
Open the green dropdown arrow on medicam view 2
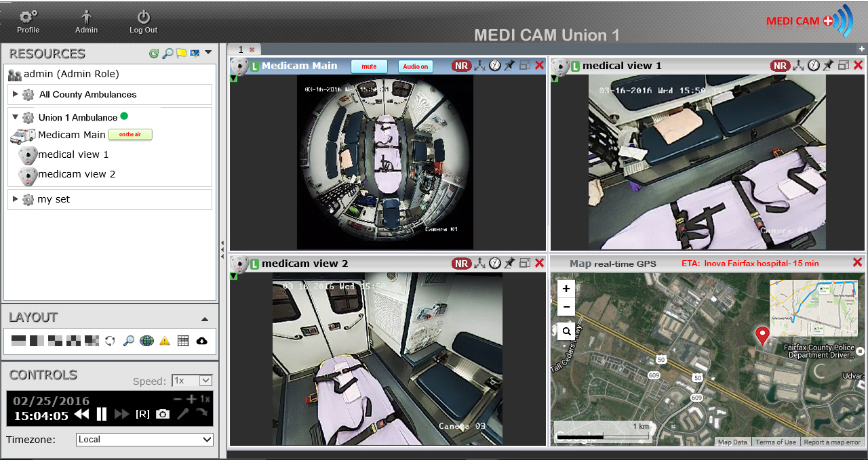233,276
